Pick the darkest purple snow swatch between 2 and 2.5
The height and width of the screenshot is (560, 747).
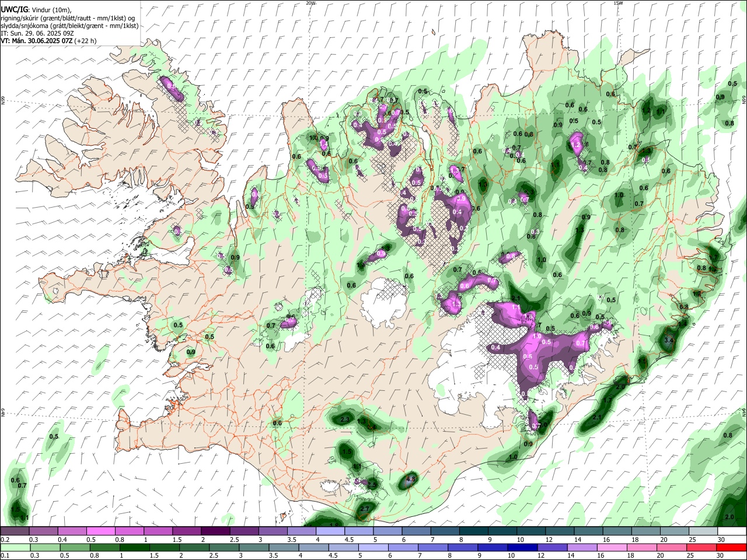coord(215,531)
